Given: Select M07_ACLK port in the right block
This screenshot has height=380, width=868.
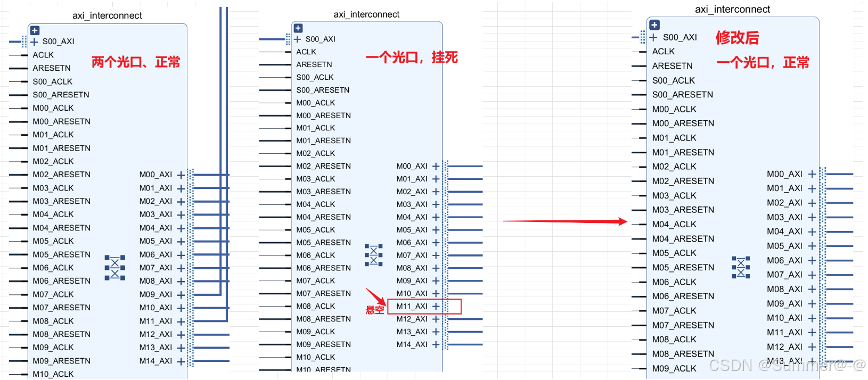Looking at the screenshot, I should point(674,311).
